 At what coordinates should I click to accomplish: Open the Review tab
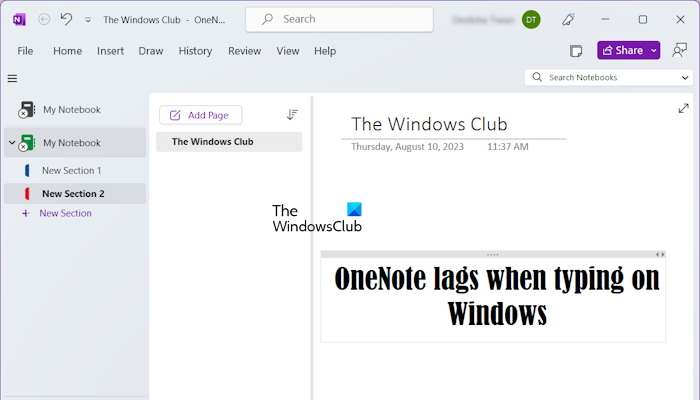(245, 51)
